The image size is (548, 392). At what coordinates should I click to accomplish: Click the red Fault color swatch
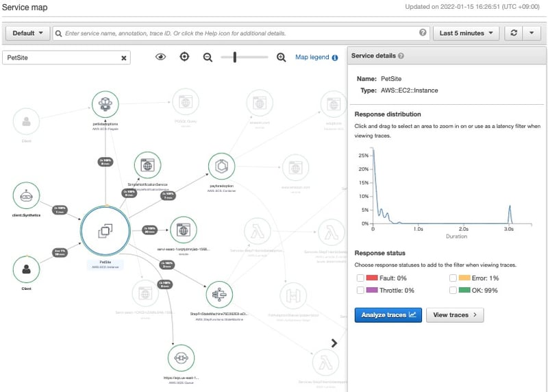point(372,278)
